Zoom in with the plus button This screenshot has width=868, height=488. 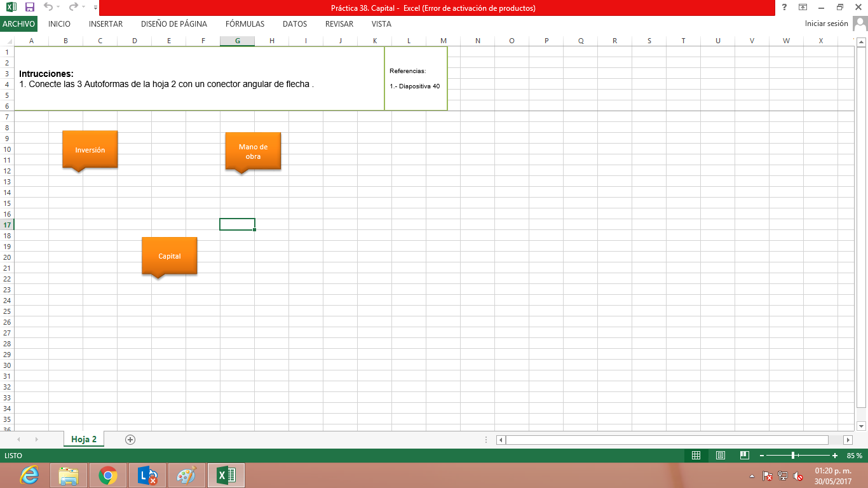coord(835,456)
